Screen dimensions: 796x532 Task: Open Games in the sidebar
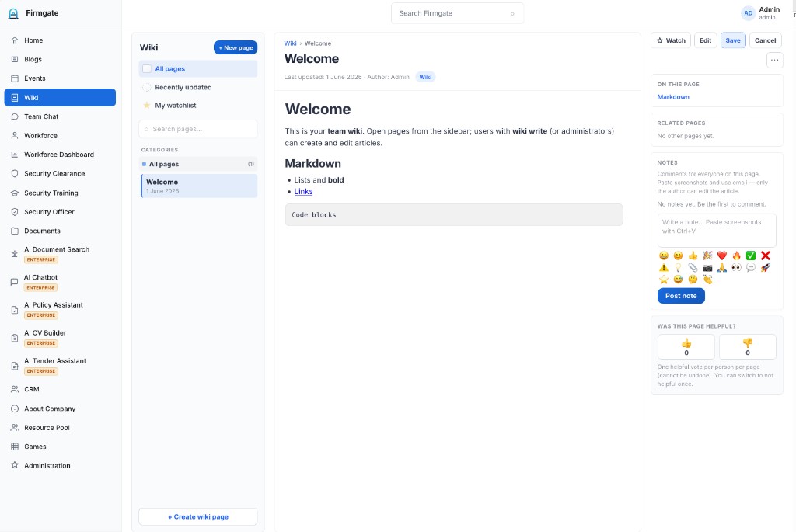point(60,447)
